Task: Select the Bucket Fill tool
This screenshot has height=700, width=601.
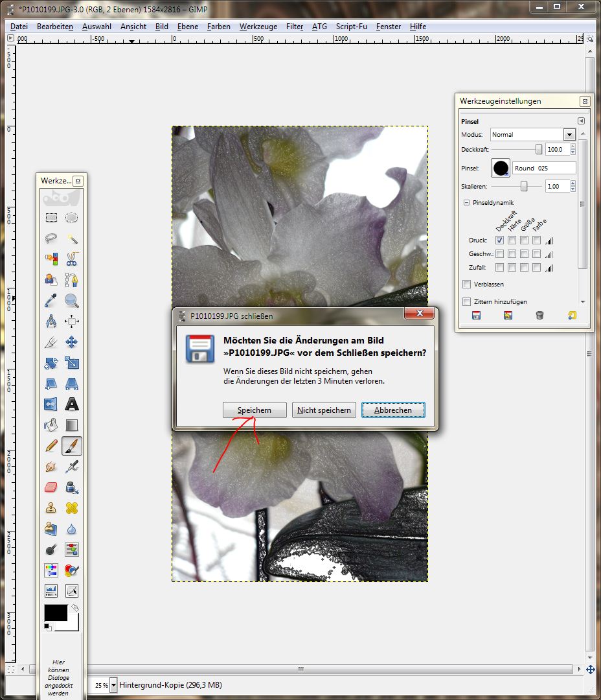Action: coord(51,425)
